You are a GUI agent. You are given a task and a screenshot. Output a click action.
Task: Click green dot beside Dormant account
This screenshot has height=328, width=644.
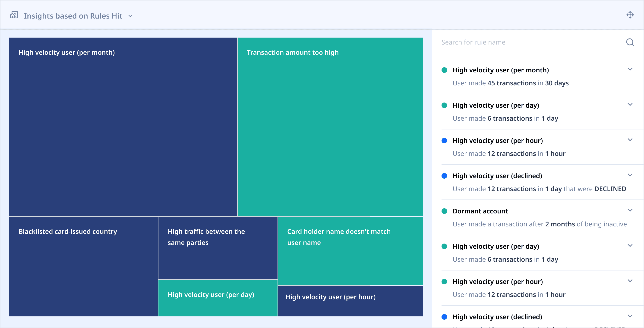tap(444, 211)
